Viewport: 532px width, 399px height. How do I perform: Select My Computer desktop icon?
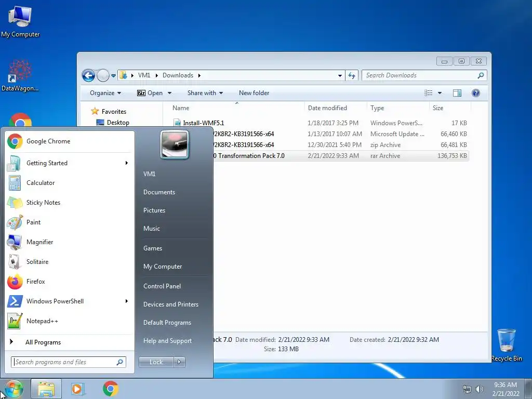[20, 21]
